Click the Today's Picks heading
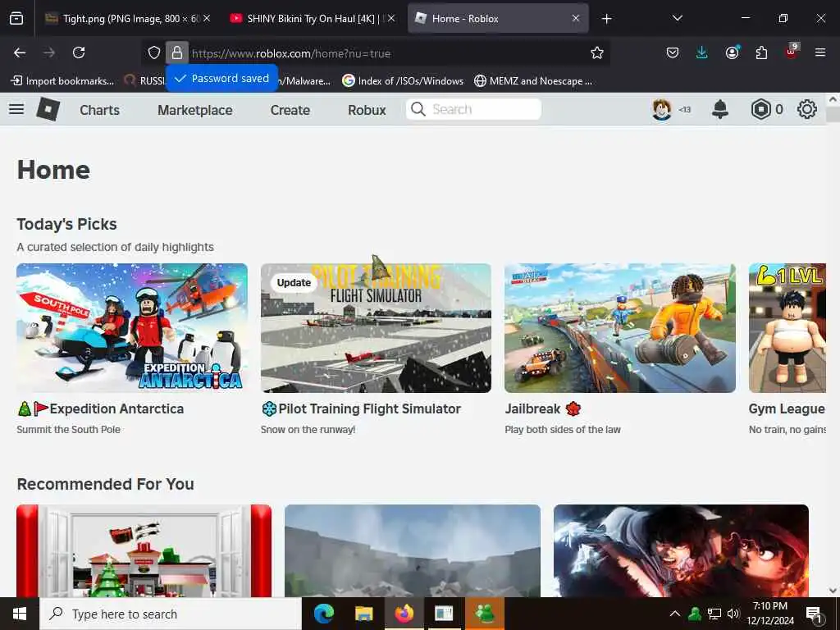 point(67,224)
